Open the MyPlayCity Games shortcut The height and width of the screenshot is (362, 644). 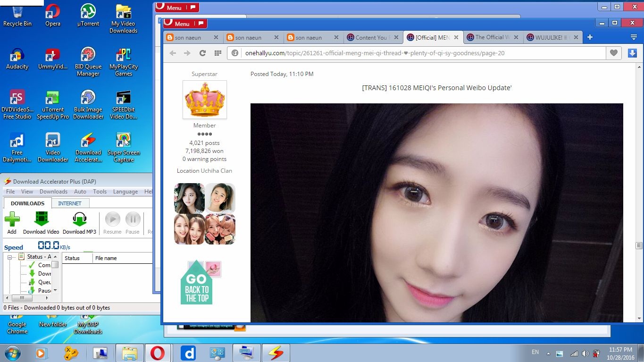tap(124, 62)
